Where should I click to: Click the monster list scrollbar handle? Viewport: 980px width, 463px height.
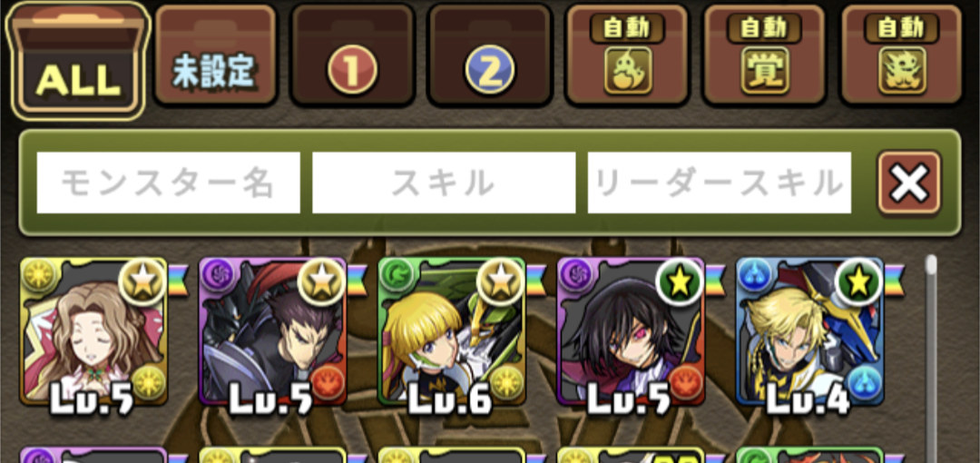pyautogui.click(x=931, y=264)
